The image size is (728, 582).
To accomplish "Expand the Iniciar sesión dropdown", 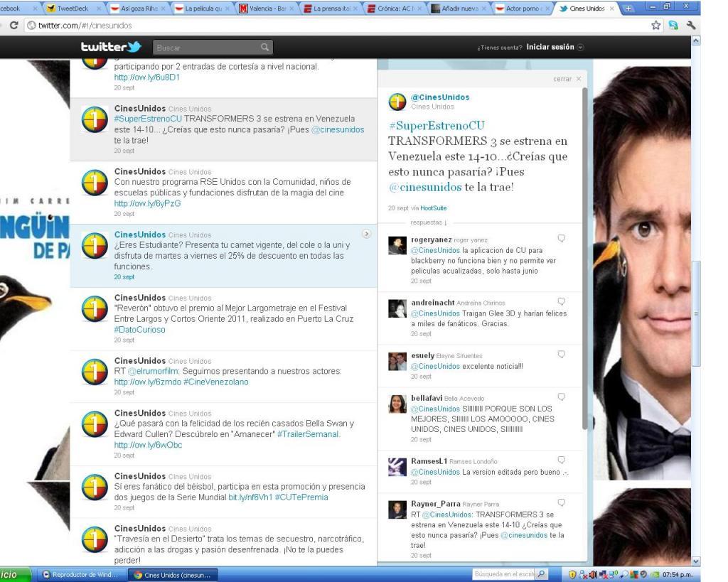I will point(580,48).
